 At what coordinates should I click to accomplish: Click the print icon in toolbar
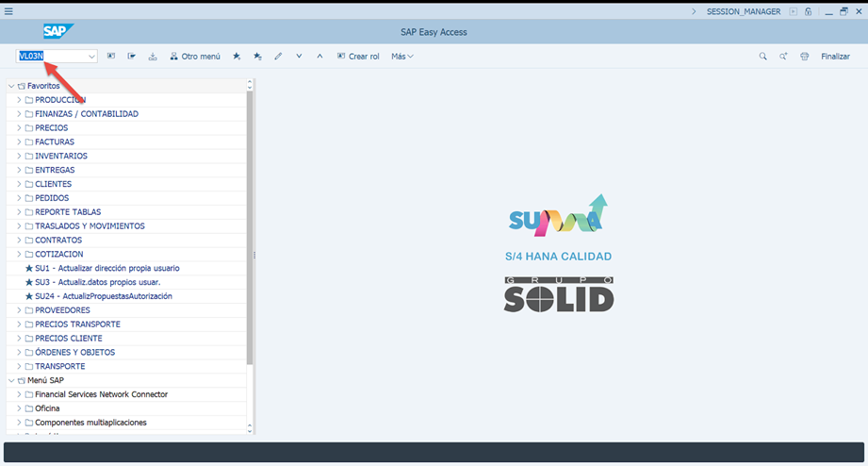tap(804, 57)
